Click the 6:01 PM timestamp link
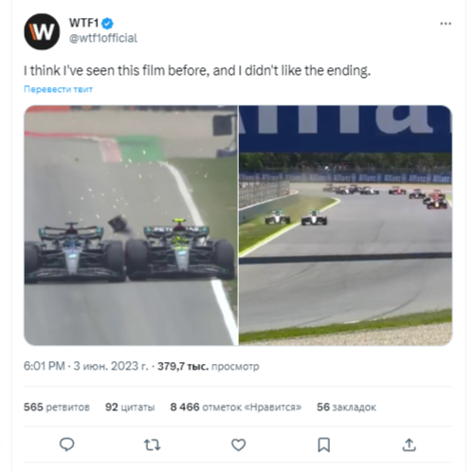Viewport: 476px width, 471px height. click(x=45, y=366)
